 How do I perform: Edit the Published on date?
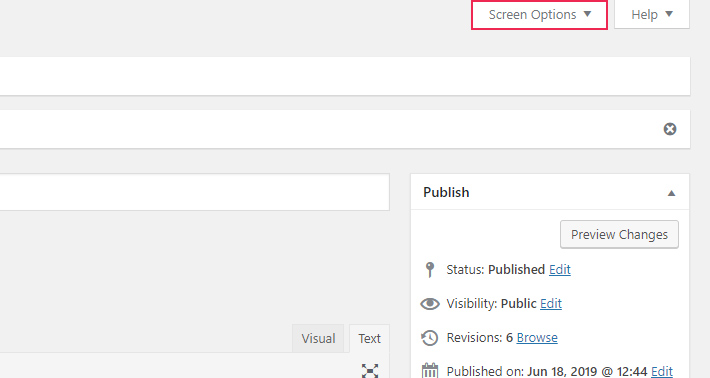662,371
